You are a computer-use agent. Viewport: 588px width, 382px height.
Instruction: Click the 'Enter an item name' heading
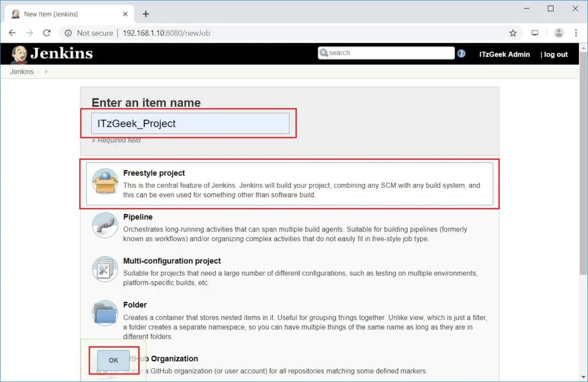tap(146, 102)
